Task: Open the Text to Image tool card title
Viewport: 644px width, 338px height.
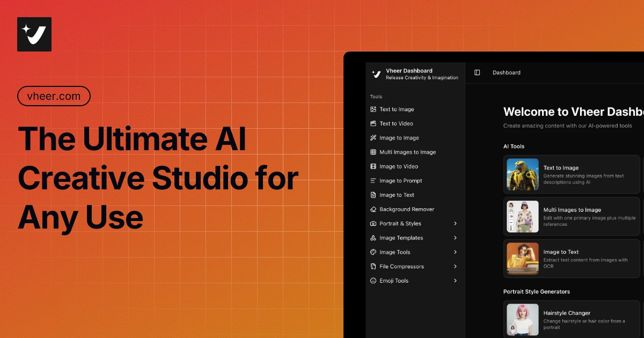Action: tap(561, 168)
